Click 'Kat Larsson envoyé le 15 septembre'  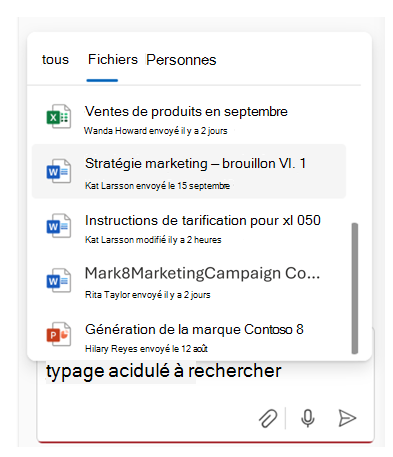click(x=157, y=186)
